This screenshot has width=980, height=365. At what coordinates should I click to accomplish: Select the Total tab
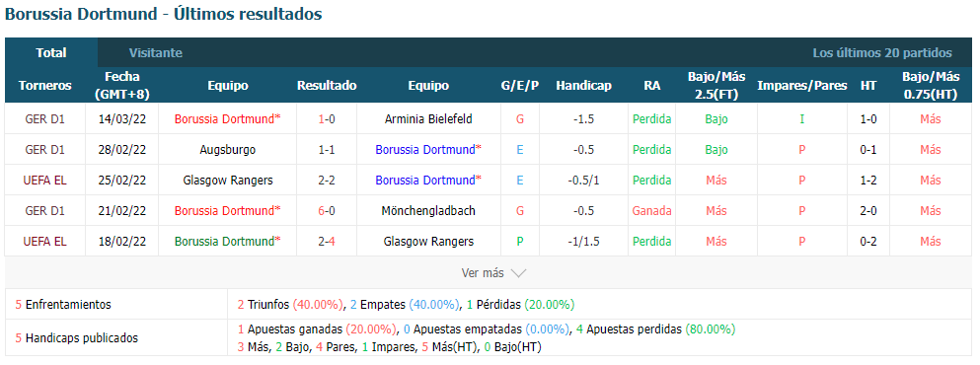click(51, 53)
